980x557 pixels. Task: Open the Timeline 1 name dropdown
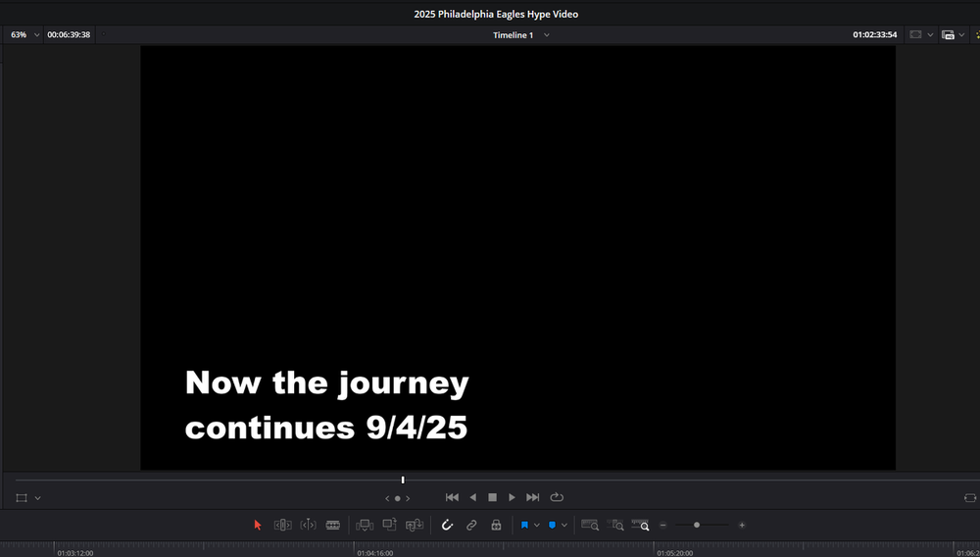click(x=546, y=34)
